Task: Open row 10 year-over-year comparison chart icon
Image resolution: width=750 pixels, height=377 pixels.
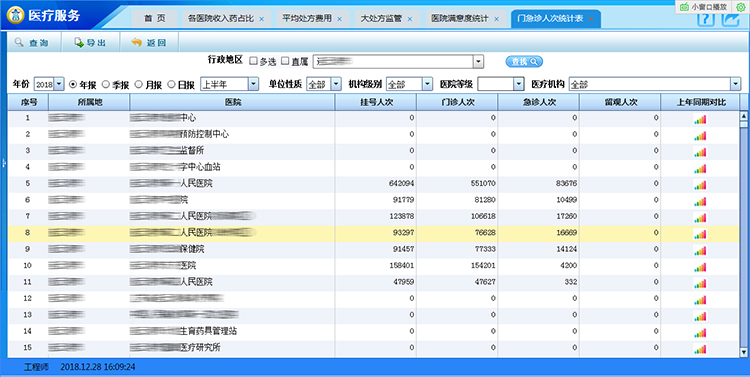Action: (x=700, y=267)
